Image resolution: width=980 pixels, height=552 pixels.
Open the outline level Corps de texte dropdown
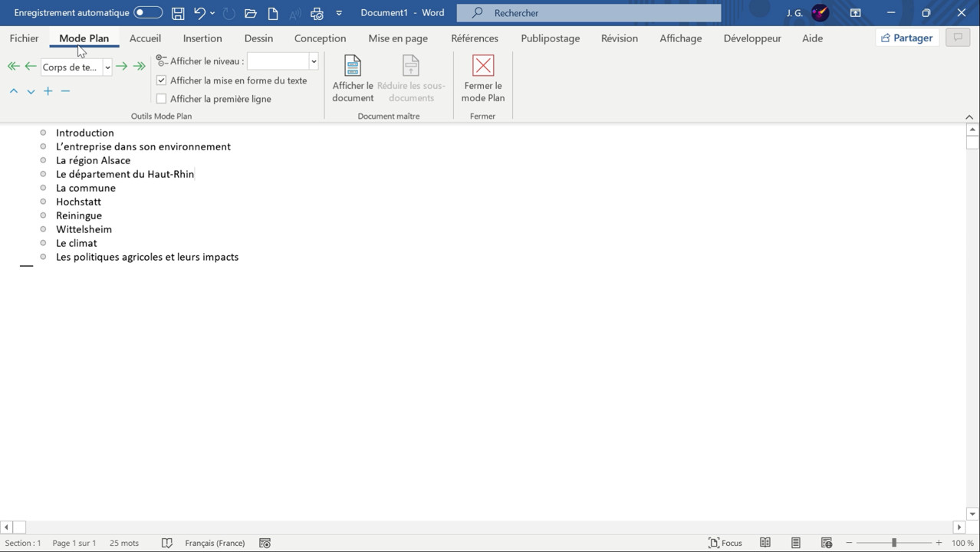pos(107,67)
